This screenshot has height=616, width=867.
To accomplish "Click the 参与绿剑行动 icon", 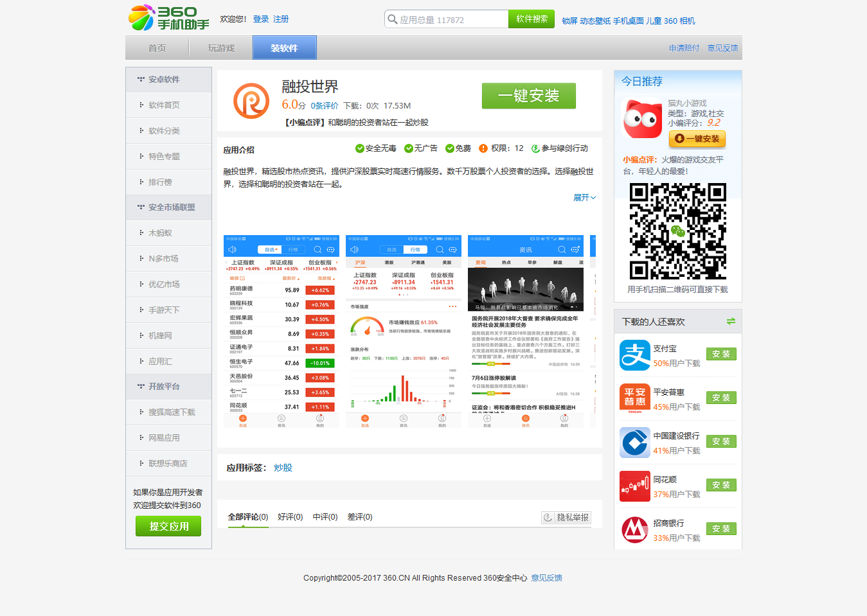I will (x=535, y=148).
